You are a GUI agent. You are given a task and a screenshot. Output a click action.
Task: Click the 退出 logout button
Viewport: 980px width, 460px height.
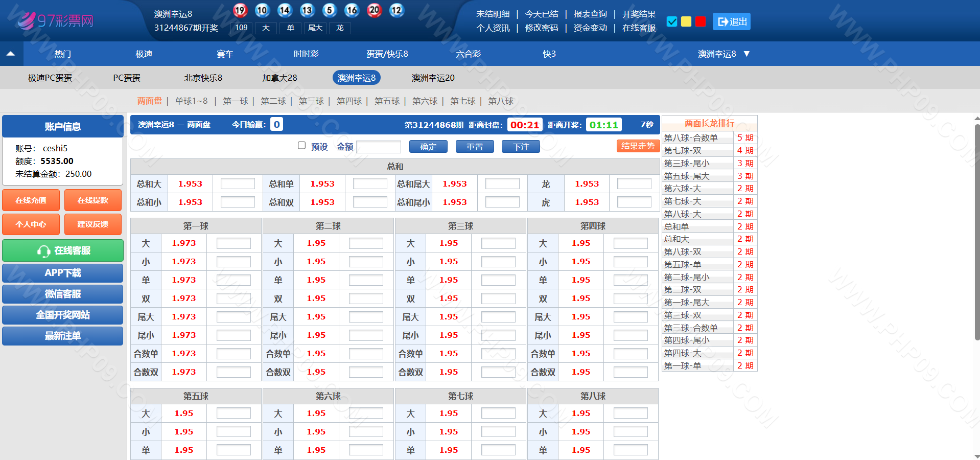click(731, 21)
